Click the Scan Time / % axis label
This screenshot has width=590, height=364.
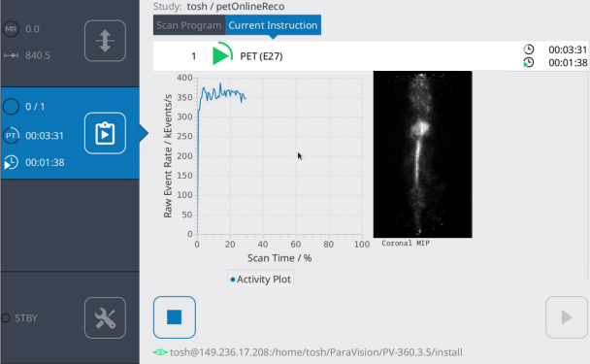click(279, 258)
